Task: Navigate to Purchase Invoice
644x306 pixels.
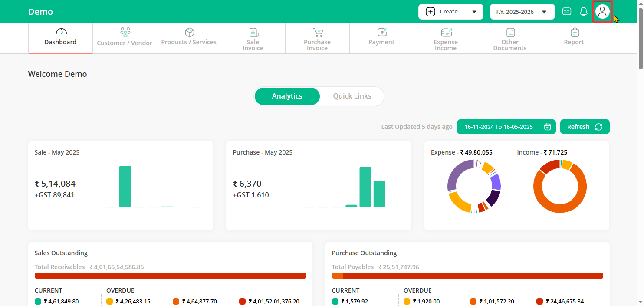Action: [x=317, y=39]
